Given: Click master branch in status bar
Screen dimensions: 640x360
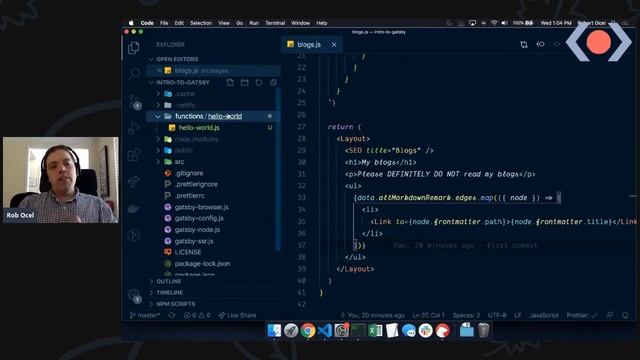Looking at the screenshot, I should (x=144, y=315).
